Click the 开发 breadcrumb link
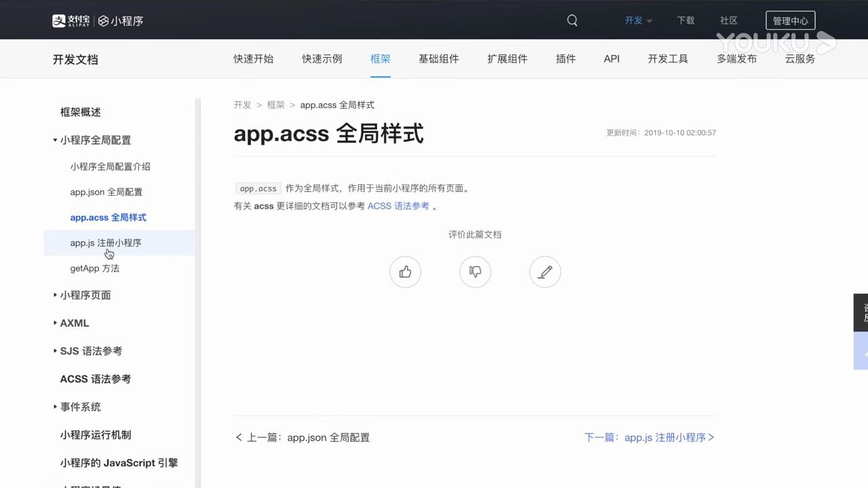The width and height of the screenshot is (868, 488). [x=242, y=105]
